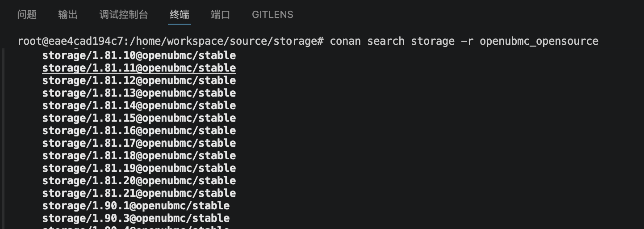Click the storage/1.81.20@openubmc/stable entry
Screen dimensions: 644x229
pyautogui.click(x=139, y=181)
